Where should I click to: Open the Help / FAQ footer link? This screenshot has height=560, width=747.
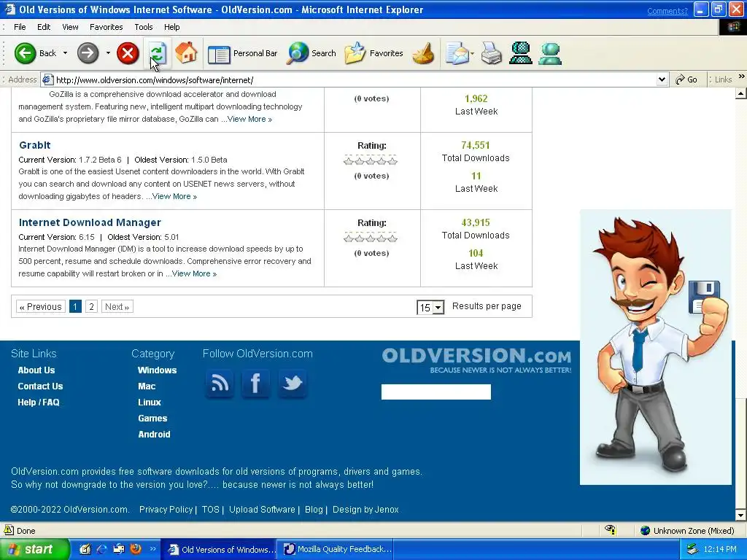coord(39,402)
